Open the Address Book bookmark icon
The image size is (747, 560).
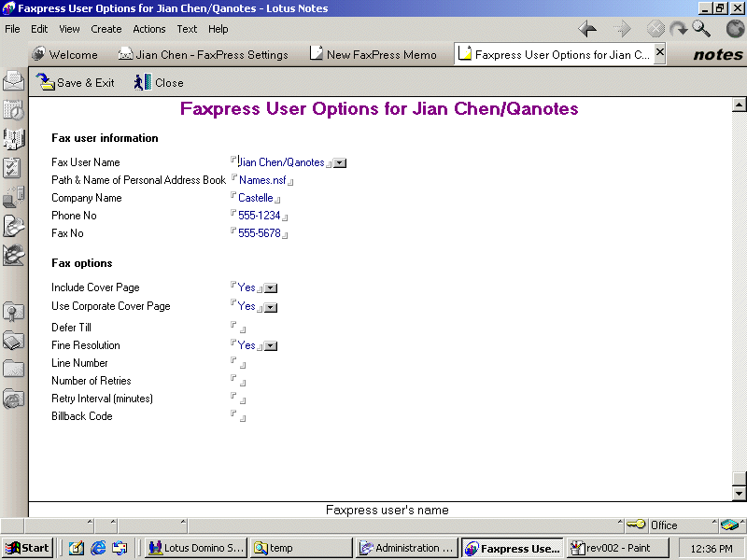tap(13, 138)
